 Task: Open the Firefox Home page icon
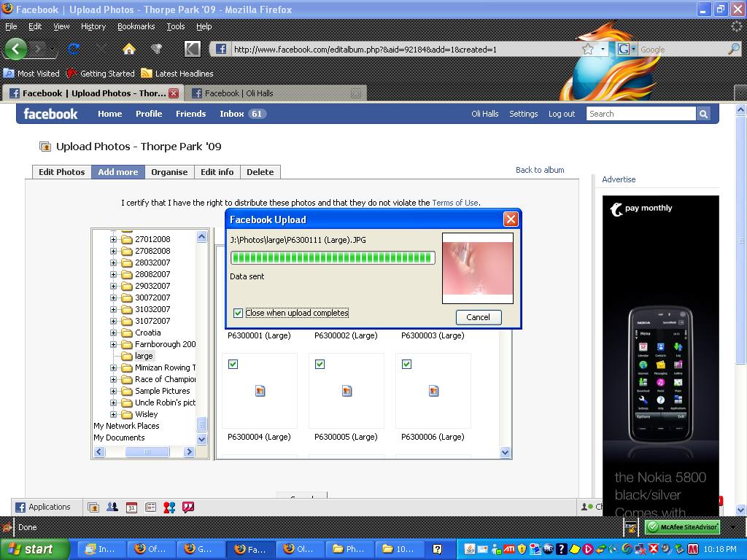[x=128, y=49]
